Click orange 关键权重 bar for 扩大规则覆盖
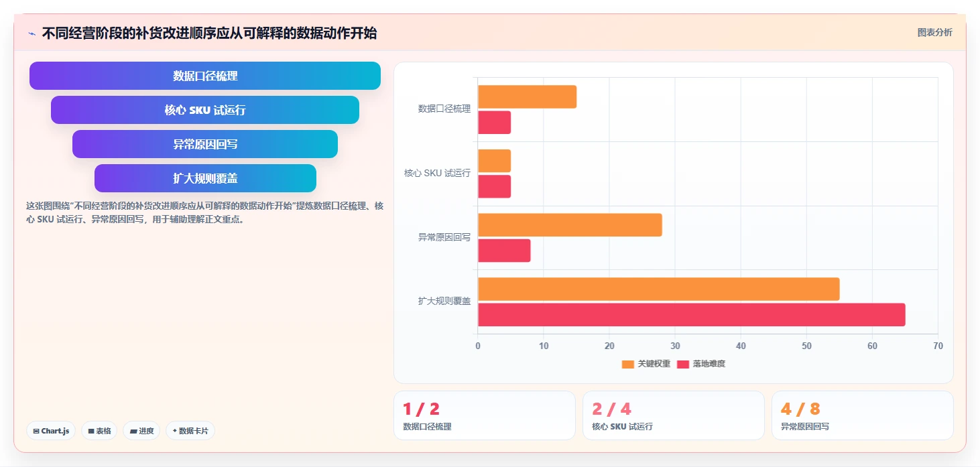 [658, 289]
